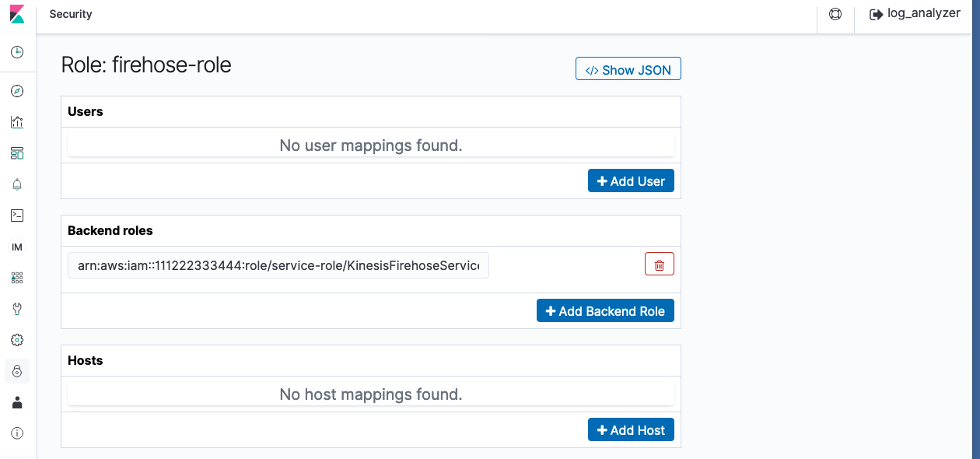Click Add User button

click(631, 181)
